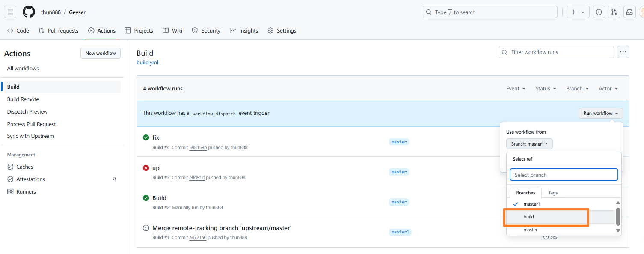644x254 pixels.
Task: Expand the Status filter dropdown
Action: pyautogui.click(x=546, y=88)
